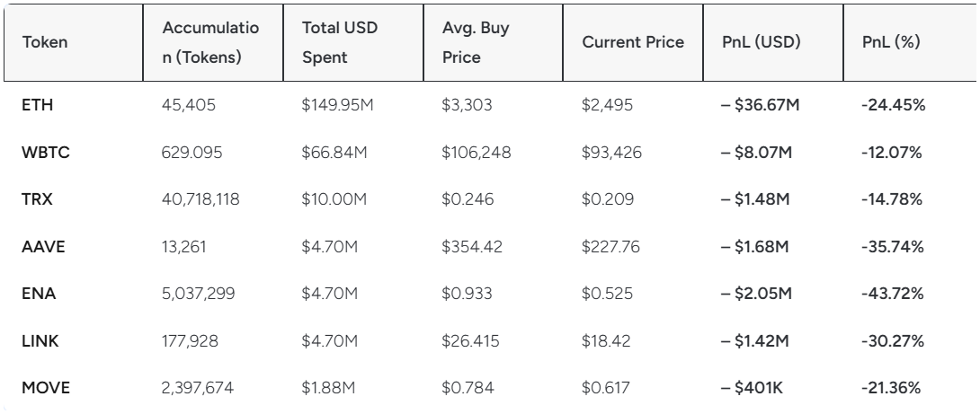Click the 40,718,118 TRX accumulation value
Screen dimensions: 980x414
pos(200,199)
